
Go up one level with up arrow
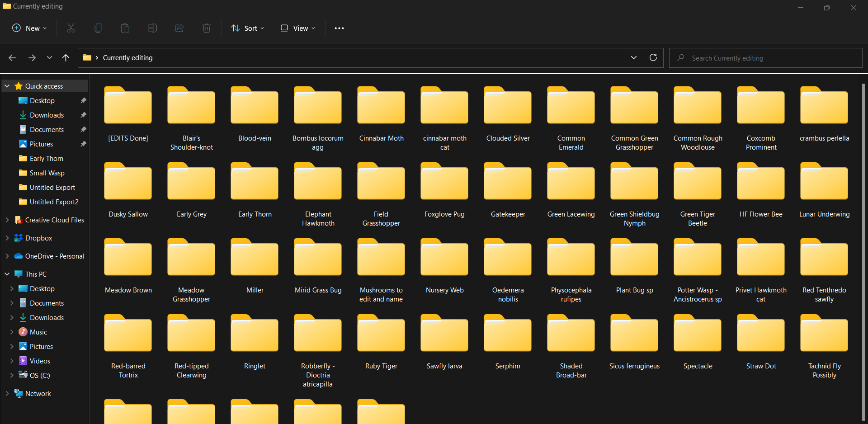point(66,58)
